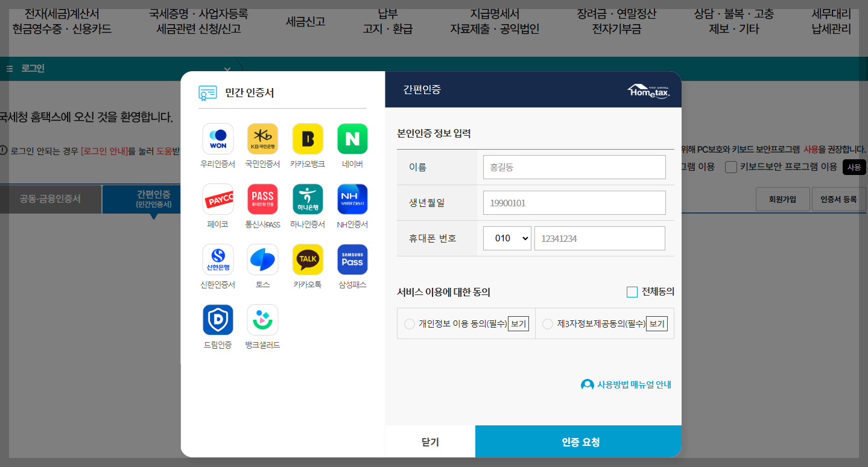868x467 pixels.
Task: Choose the 통신사PASS icon
Action: pyautogui.click(x=262, y=199)
